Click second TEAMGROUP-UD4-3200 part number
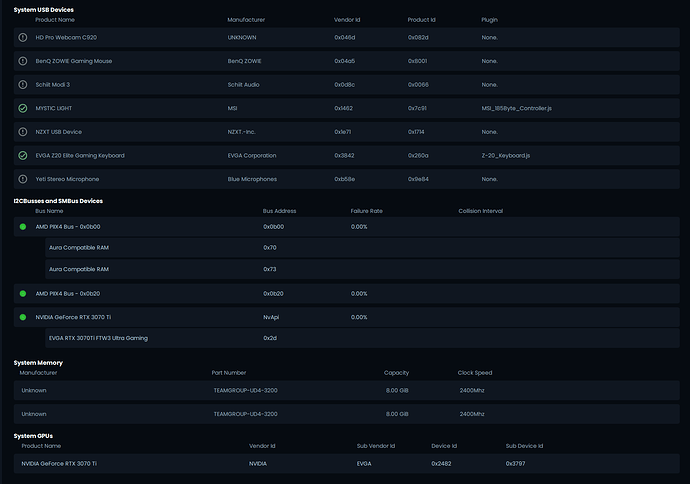The width and height of the screenshot is (690, 484). [246, 414]
